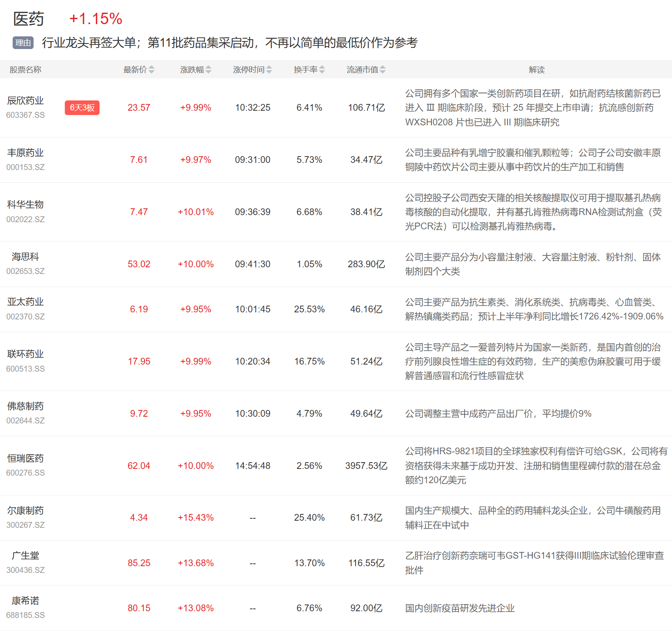Viewport: 672px width, 631px height.
Task: Click the 医药 sector title
Action: (x=28, y=19)
